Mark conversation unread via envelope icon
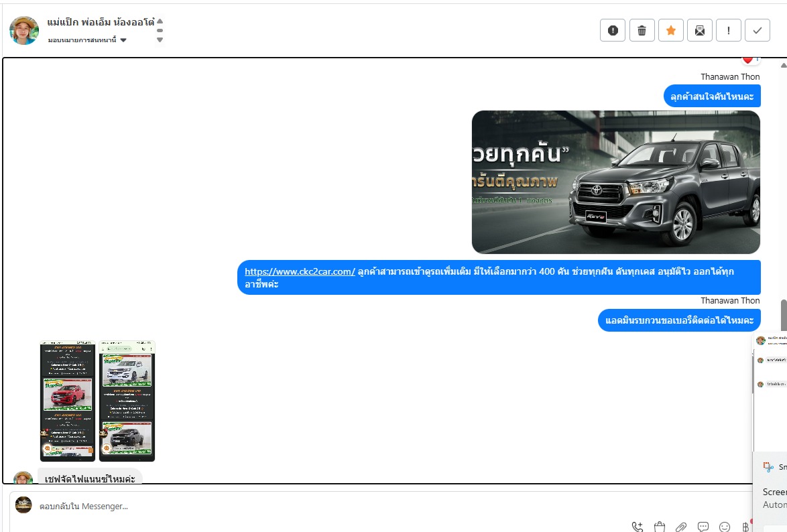 tap(700, 31)
